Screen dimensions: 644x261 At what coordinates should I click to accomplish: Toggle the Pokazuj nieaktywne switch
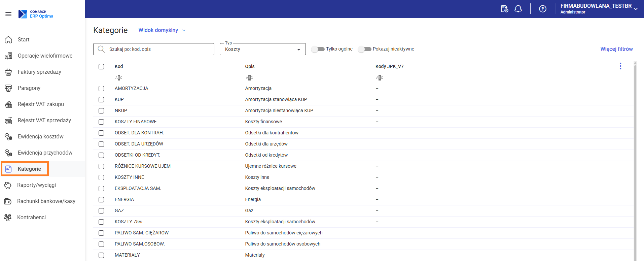click(364, 49)
